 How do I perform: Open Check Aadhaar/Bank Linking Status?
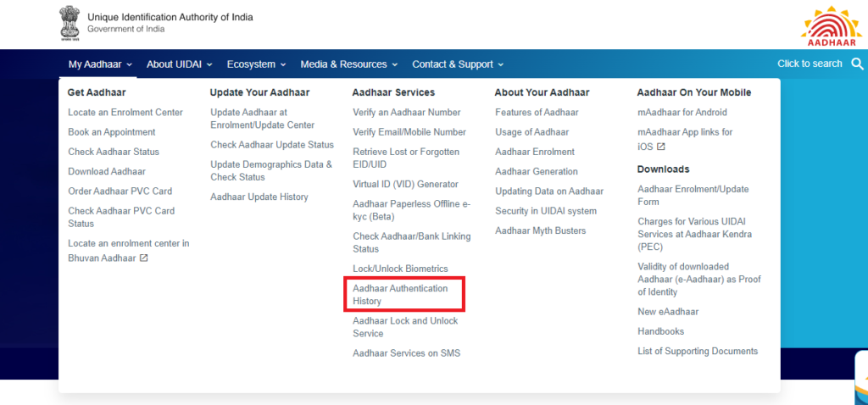coord(411,243)
